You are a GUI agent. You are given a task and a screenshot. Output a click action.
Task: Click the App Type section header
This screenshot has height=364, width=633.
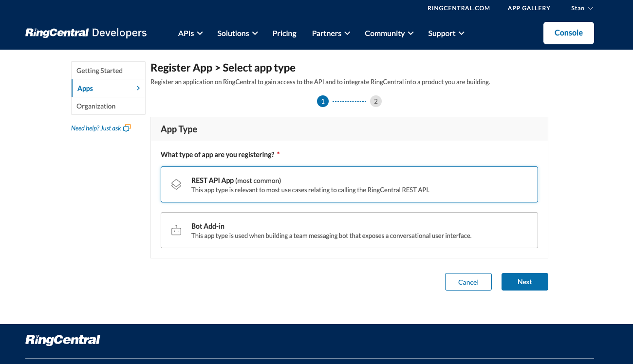[x=349, y=129]
